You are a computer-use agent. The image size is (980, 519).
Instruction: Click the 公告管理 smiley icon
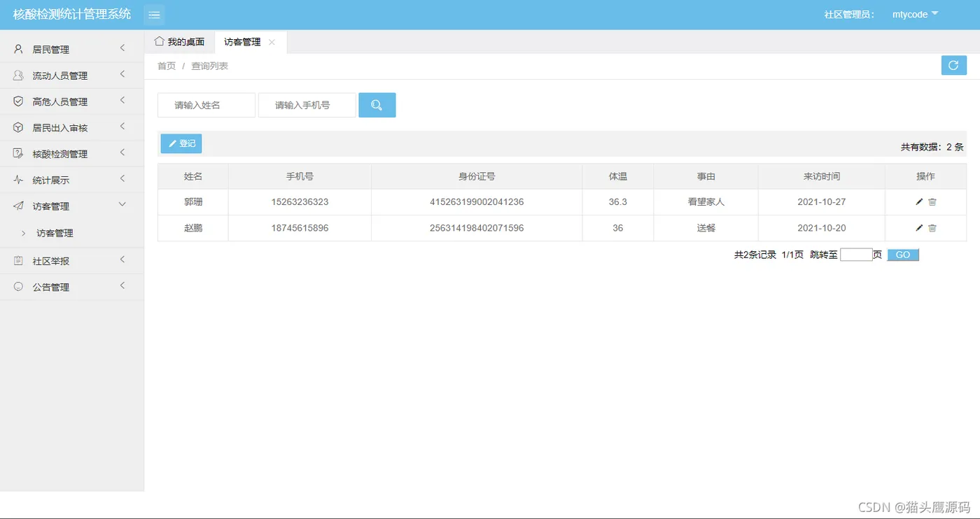[x=18, y=287]
